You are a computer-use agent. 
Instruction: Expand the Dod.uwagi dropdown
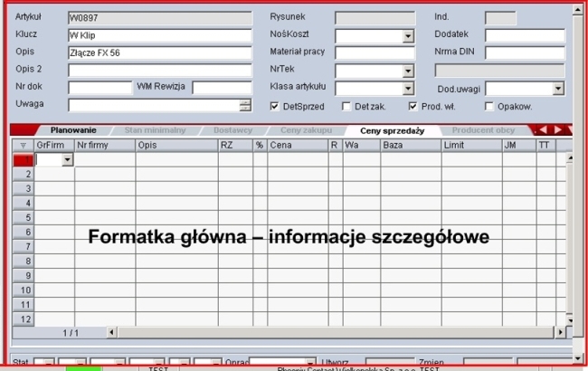click(558, 89)
